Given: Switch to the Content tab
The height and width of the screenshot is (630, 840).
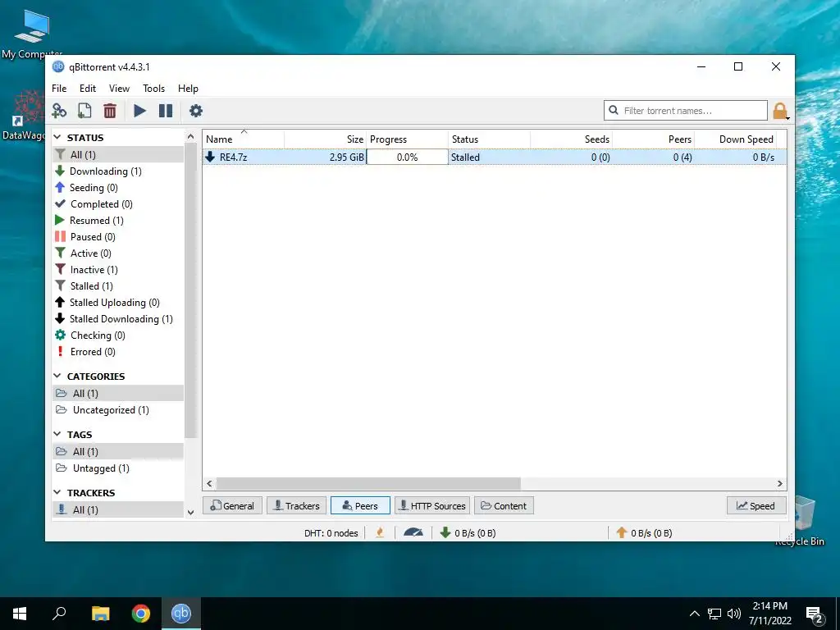Looking at the screenshot, I should coord(504,505).
